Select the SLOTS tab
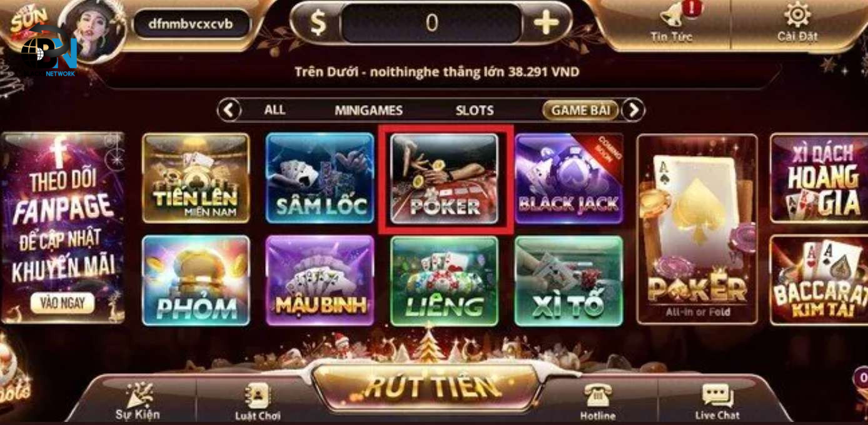 tap(474, 111)
